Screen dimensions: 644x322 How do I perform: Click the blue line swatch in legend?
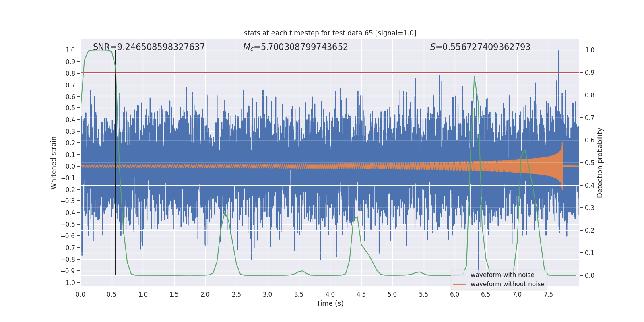point(459,275)
